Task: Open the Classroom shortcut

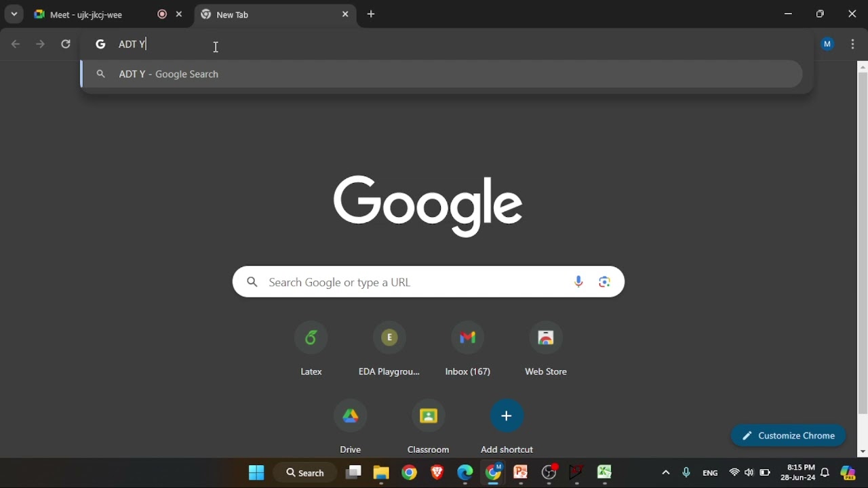Action: tap(429, 427)
